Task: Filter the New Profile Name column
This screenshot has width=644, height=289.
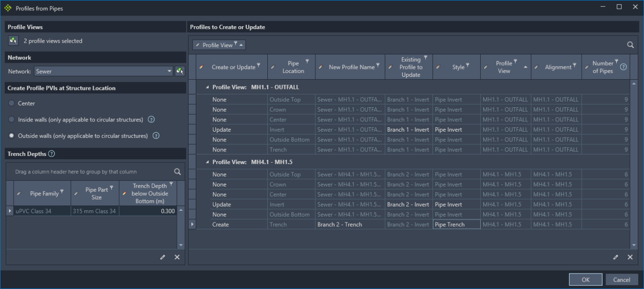Action: pyautogui.click(x=378, y=65)
